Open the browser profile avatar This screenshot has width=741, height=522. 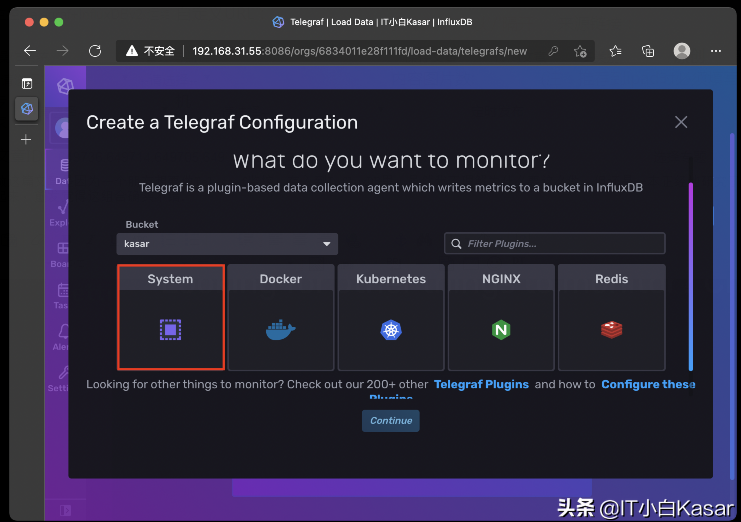(x=681, y=51)
